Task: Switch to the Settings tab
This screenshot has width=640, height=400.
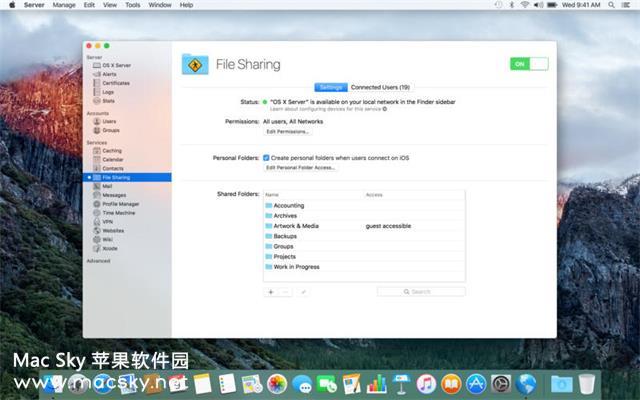Action: (331, 87)
